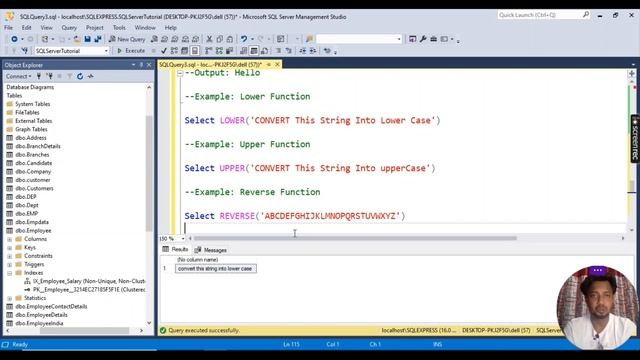Refresh the Object Explorer
The height and width of the screenshot is (360, 640).
(x=80, y=76)
